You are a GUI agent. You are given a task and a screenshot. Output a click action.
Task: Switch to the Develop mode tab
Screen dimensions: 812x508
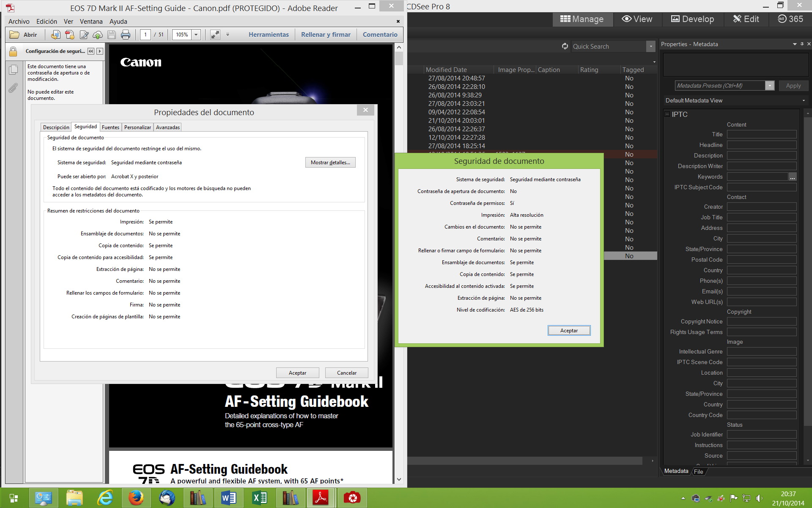pyautogui.click(x=692, y=19)
